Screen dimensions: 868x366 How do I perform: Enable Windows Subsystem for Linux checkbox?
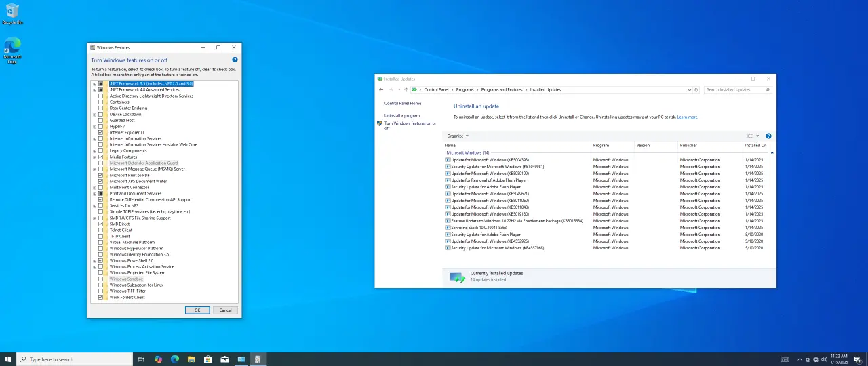[100, 285]
